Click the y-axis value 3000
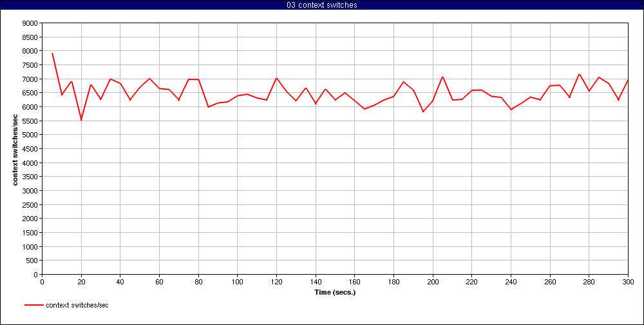644x325 pixels. click(31, 191)
